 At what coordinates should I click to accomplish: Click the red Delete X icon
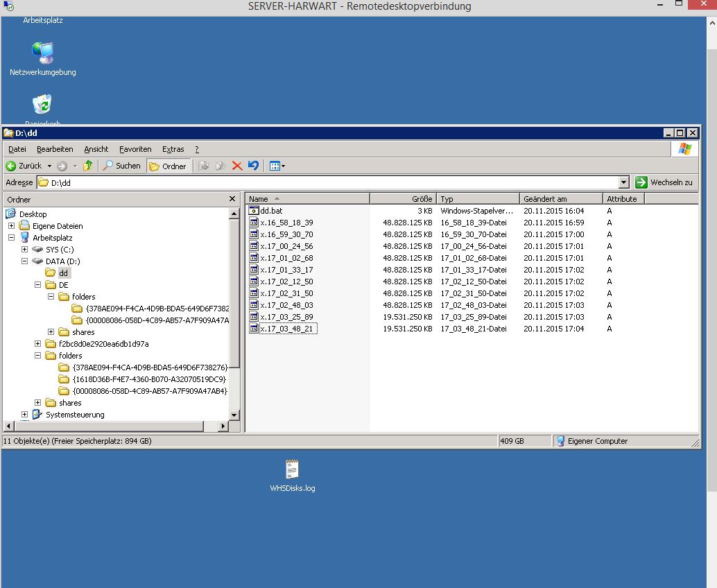coord(237,166)
